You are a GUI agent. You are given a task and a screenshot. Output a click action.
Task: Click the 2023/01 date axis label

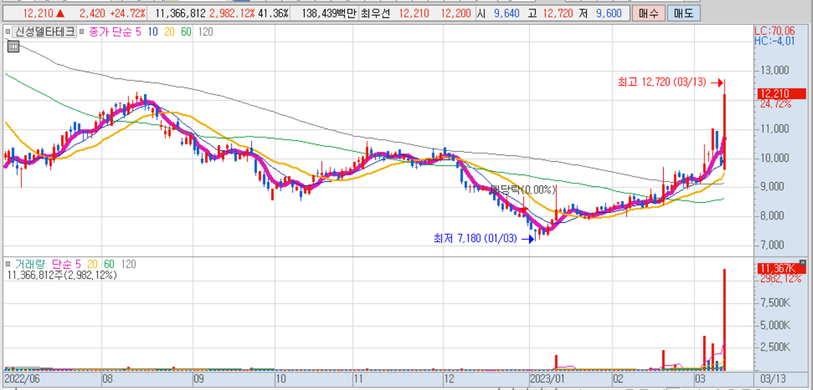[x=549, y=378]
